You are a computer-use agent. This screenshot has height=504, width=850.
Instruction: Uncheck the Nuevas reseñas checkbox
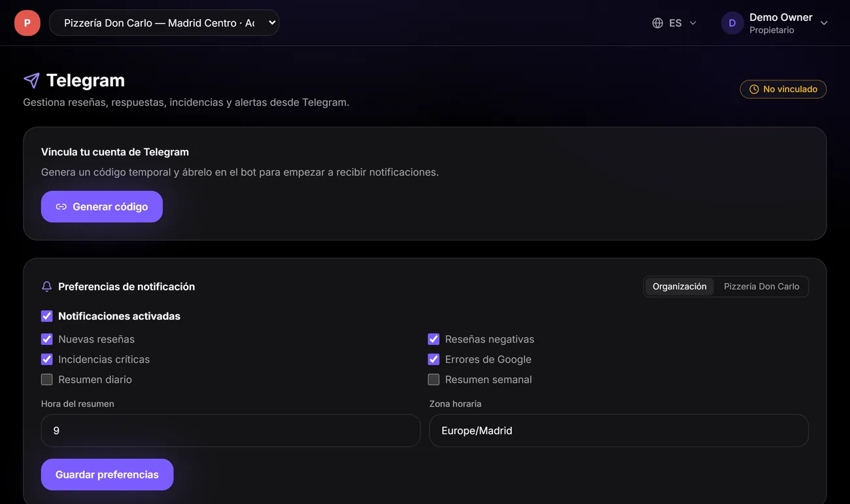pyautogui.click(x=46, y=339)
